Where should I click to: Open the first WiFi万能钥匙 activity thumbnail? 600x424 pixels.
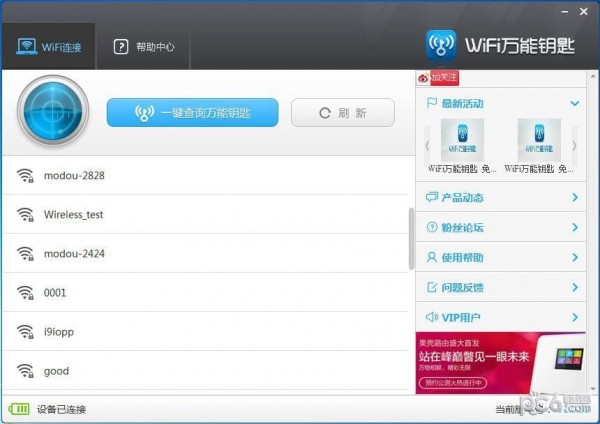point(462,140)
